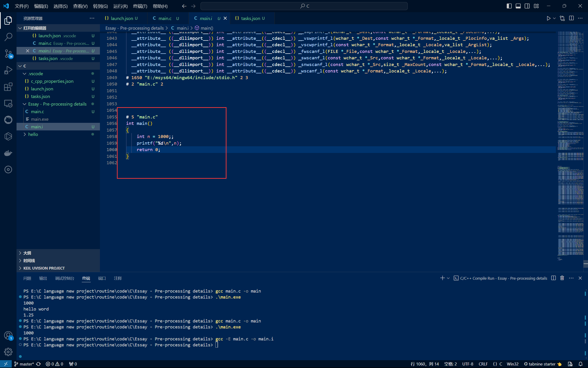The image size is (588, 368).
Task: Open the Explorer view in activity bar
Action: click(8, 20)
